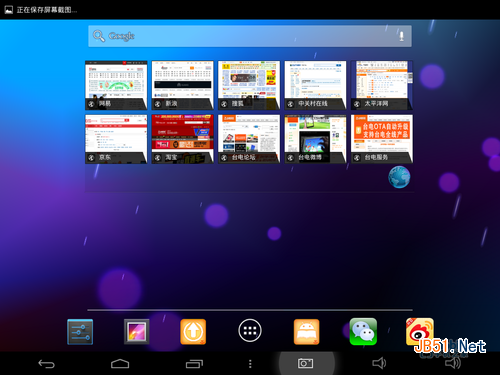This screenshot has width=500, height=375.
Task: Tap the left speaker volume button
Action: [x=379, y=363]
